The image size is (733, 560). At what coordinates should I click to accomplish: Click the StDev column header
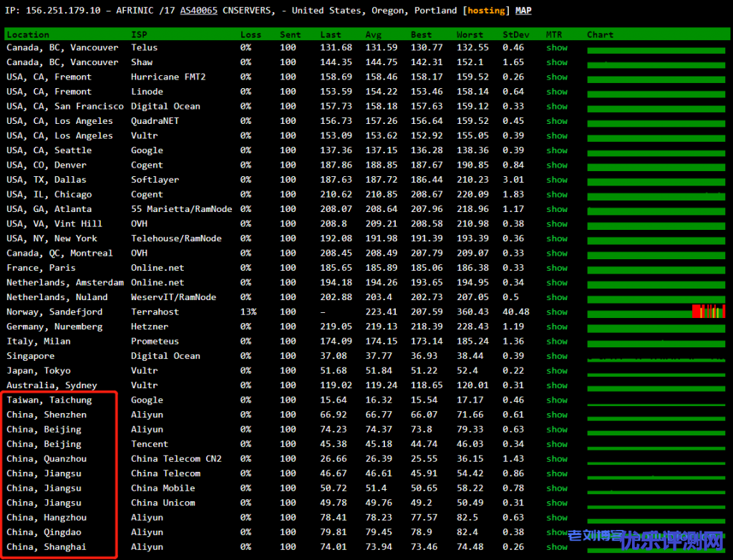click(x=515, y=34)
